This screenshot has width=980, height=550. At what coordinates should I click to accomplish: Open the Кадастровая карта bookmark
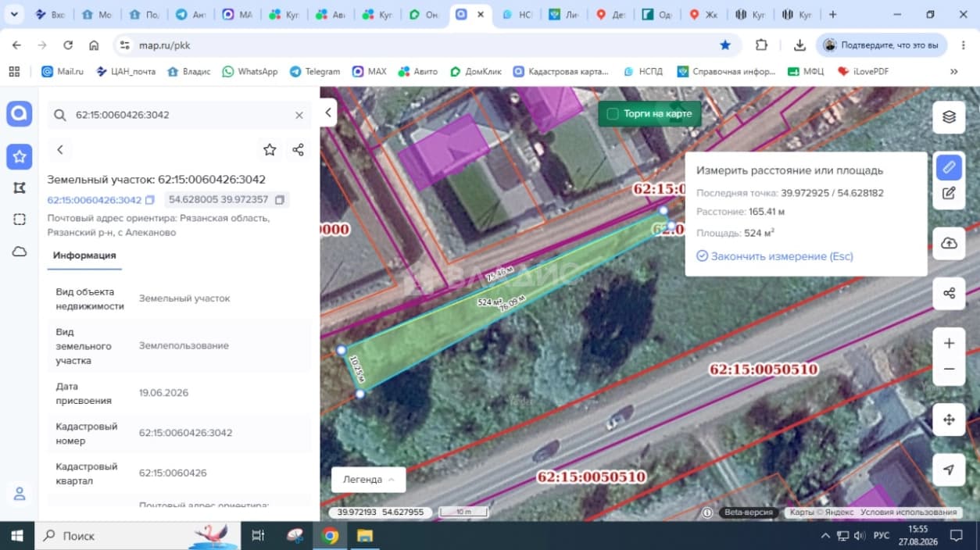pos(561,71)
